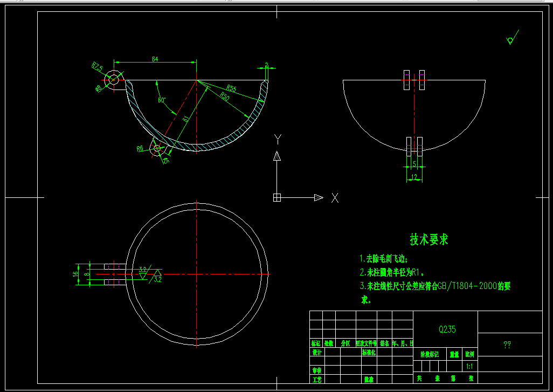Click the 处数 column header
The height and width of the screenshot is (392, 553).
coord(329,343)
